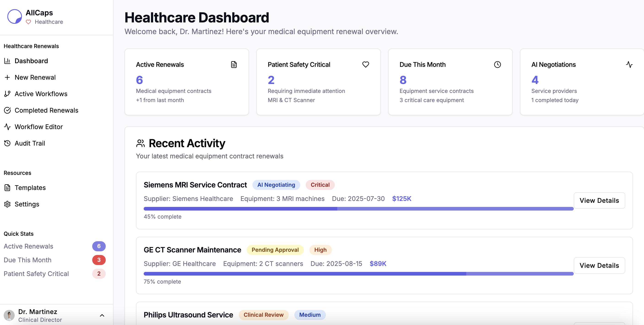Click the Dashboard bar chart icon
Screen dimensions: 644x325
(7, 61)
